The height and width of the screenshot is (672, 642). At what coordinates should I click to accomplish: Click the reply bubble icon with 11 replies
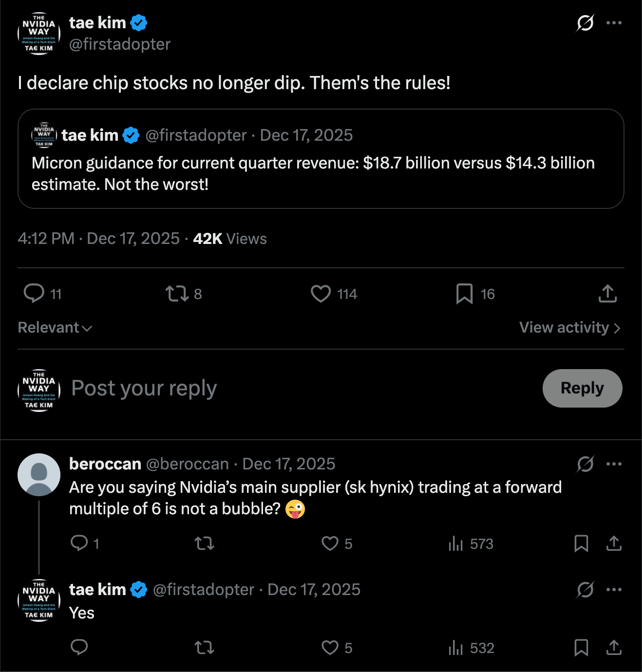pyautogui.click(x=34, y=294)
